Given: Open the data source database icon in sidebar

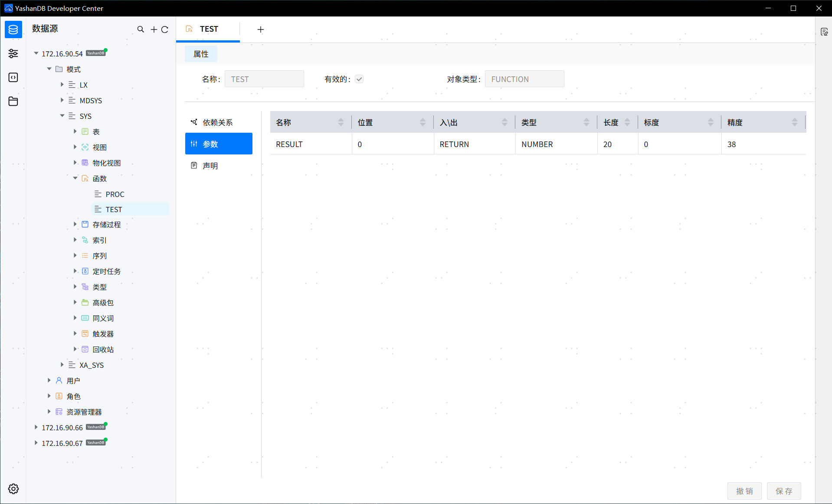Looking at the screenshot, I should tap(13, 29).
